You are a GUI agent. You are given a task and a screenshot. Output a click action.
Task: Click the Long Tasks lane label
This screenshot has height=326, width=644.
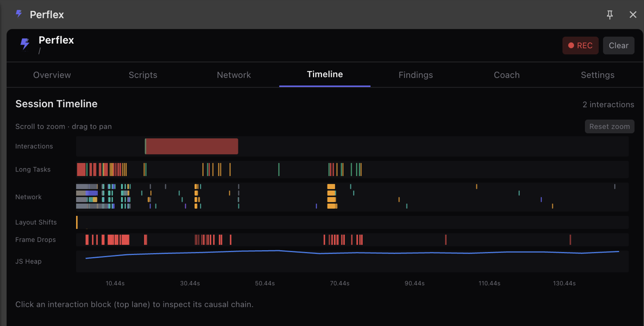33,170
